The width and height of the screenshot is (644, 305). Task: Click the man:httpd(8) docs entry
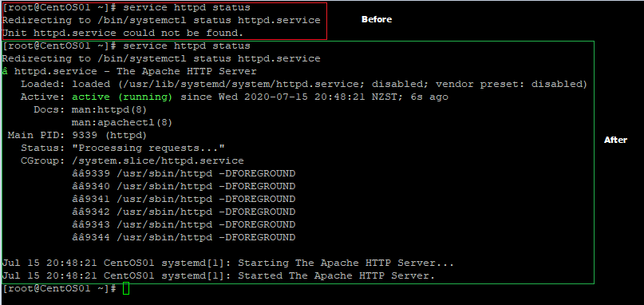pyautogui.click(x=109, y=109)
